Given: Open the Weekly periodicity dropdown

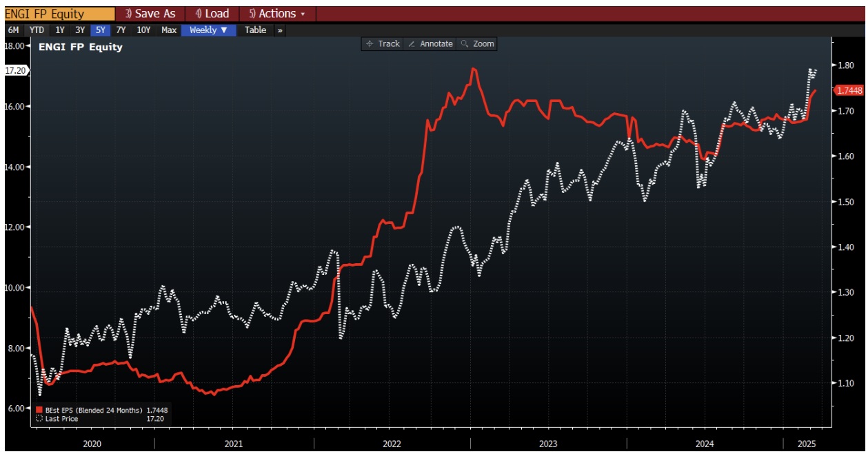Looking at the screenshot, I should point(208,30).
